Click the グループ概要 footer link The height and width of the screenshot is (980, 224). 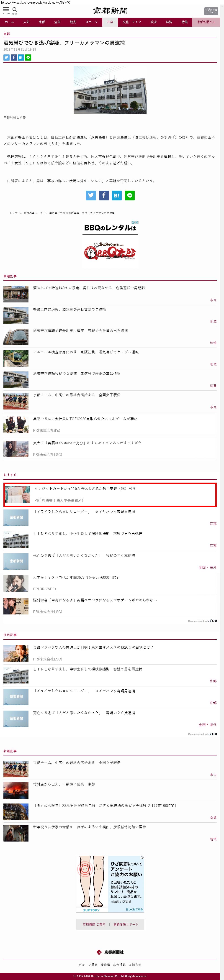(88, 965)
